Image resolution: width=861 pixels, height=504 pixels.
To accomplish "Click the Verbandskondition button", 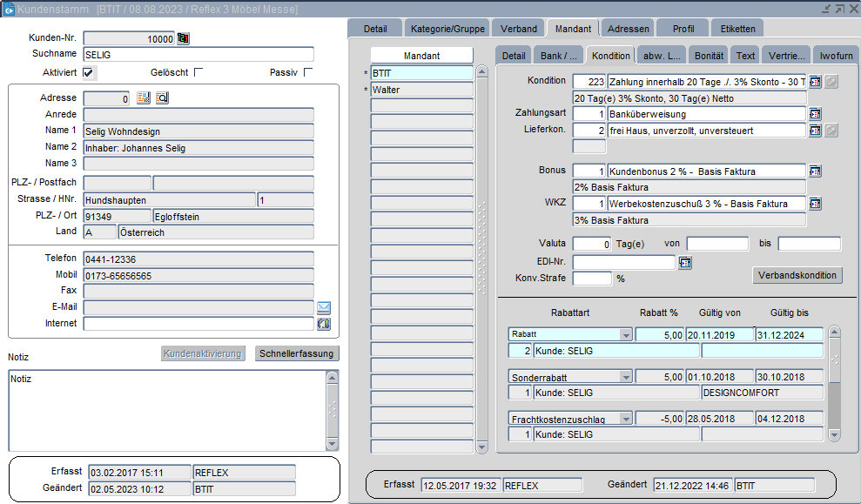I will [x=797, y=275].
